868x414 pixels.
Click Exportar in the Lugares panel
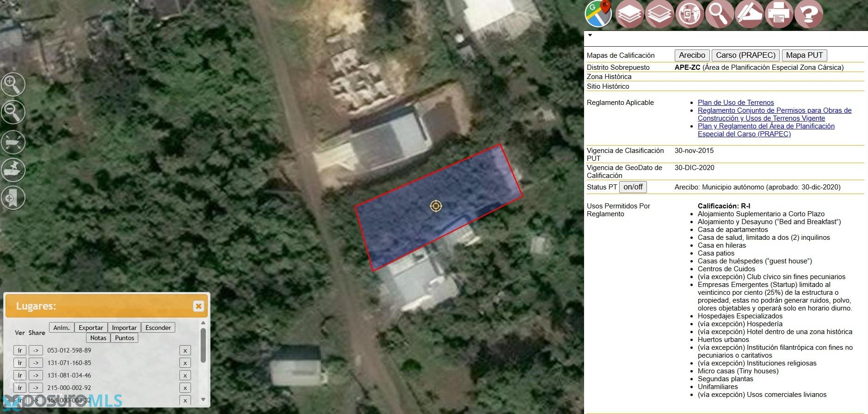(91, 328)
